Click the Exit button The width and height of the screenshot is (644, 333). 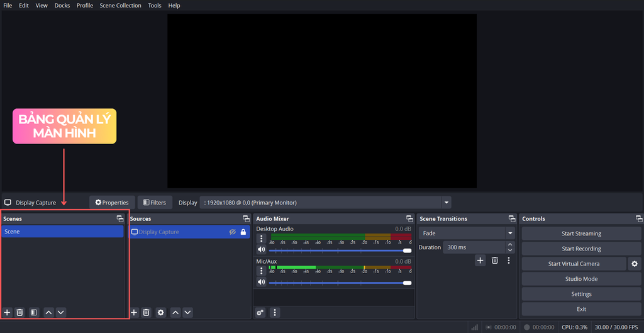tap(581, 309)
